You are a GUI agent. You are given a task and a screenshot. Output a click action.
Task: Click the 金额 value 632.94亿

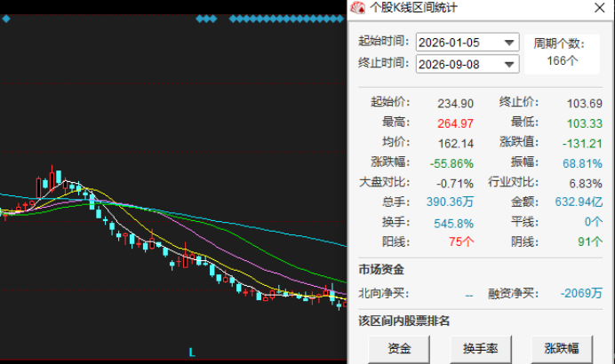point(579,202)
